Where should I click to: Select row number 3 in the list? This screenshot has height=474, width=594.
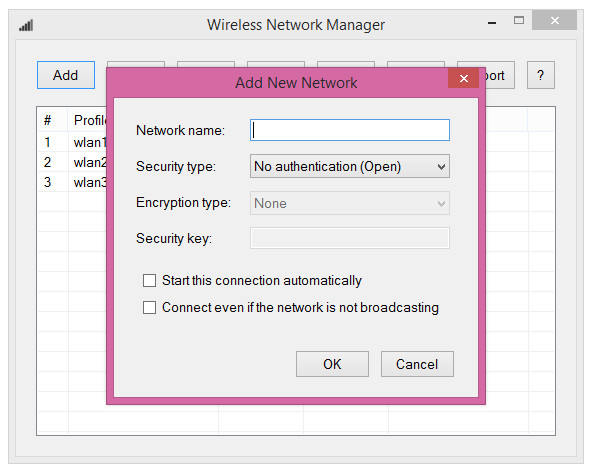(72, 182)
